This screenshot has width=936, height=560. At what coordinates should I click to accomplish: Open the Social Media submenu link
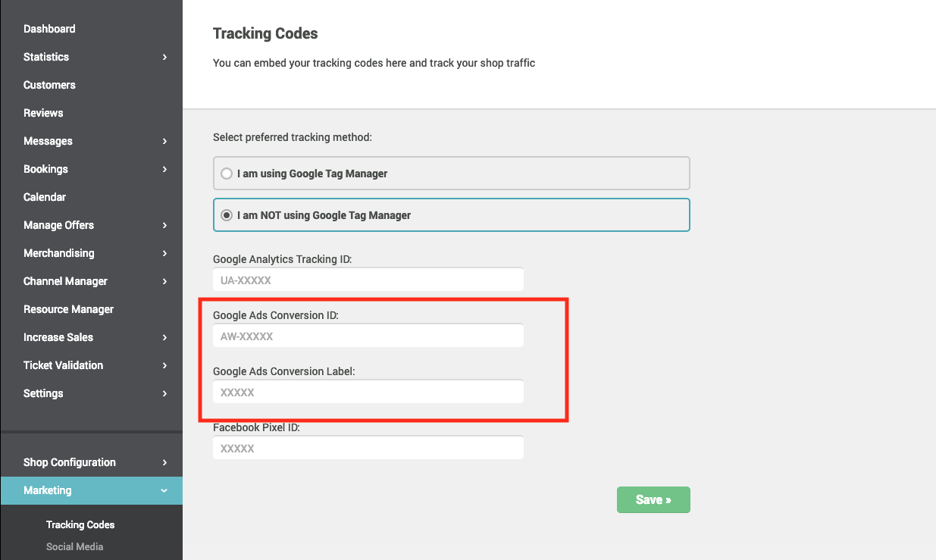[x=74, y=546]
